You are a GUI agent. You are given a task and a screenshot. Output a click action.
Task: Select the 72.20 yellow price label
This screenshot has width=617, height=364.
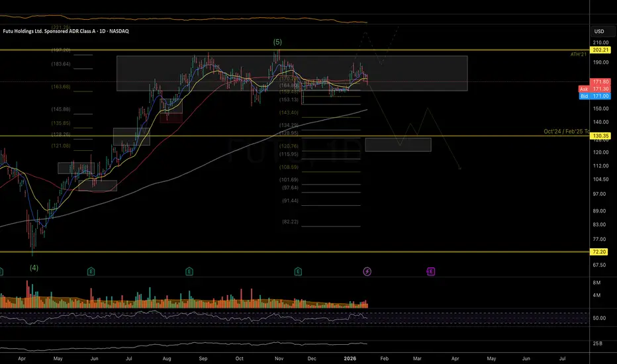599,252
